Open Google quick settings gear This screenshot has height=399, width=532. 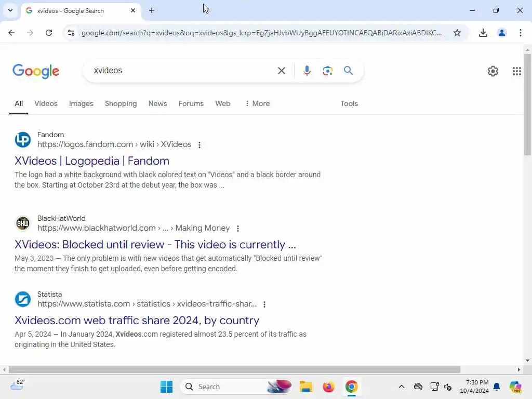(493, 71)
